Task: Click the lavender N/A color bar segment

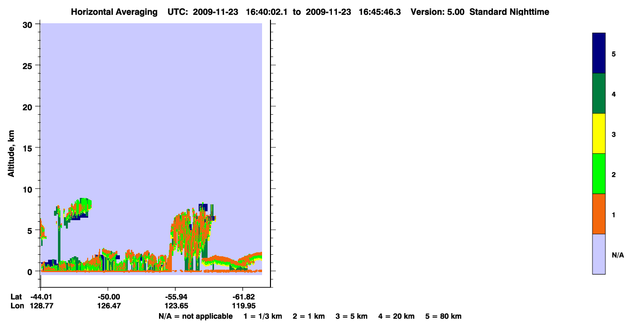Action: point(599,254)
